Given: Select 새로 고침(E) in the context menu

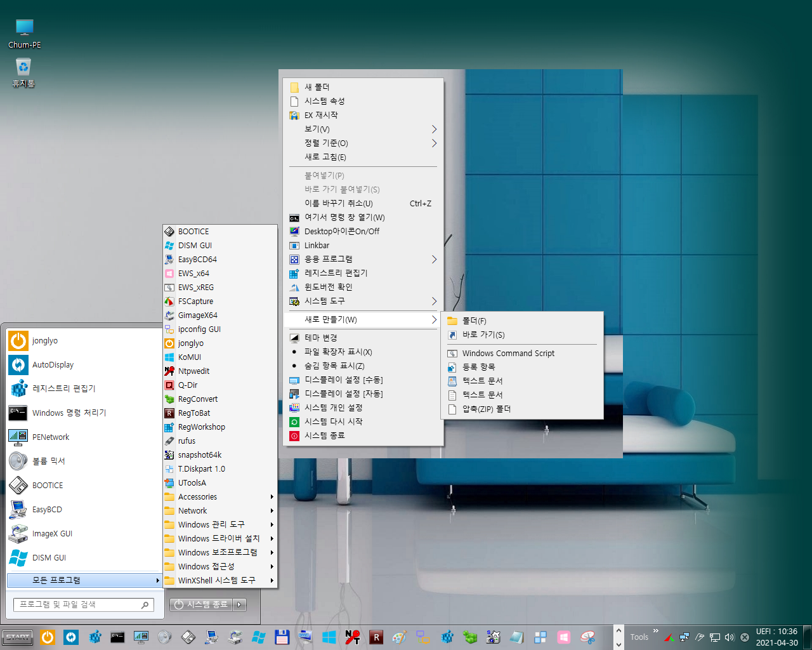Looking at the screenshot, I should tap(363, 157).
